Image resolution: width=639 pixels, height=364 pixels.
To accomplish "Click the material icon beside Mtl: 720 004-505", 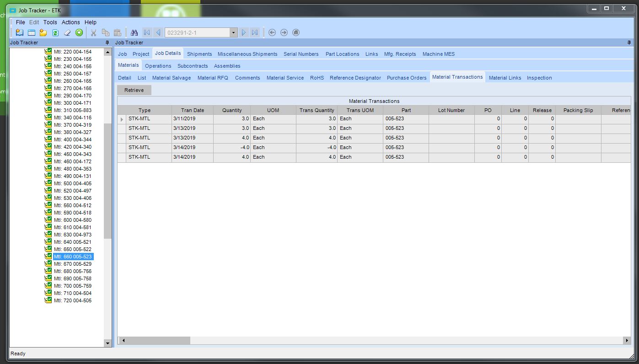I will click(48, 300).
